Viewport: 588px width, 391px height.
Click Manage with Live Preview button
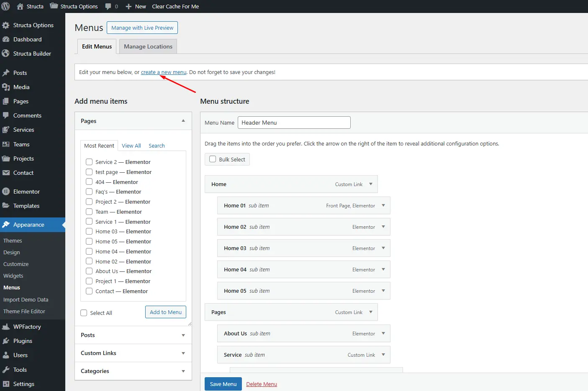(142, 28)
